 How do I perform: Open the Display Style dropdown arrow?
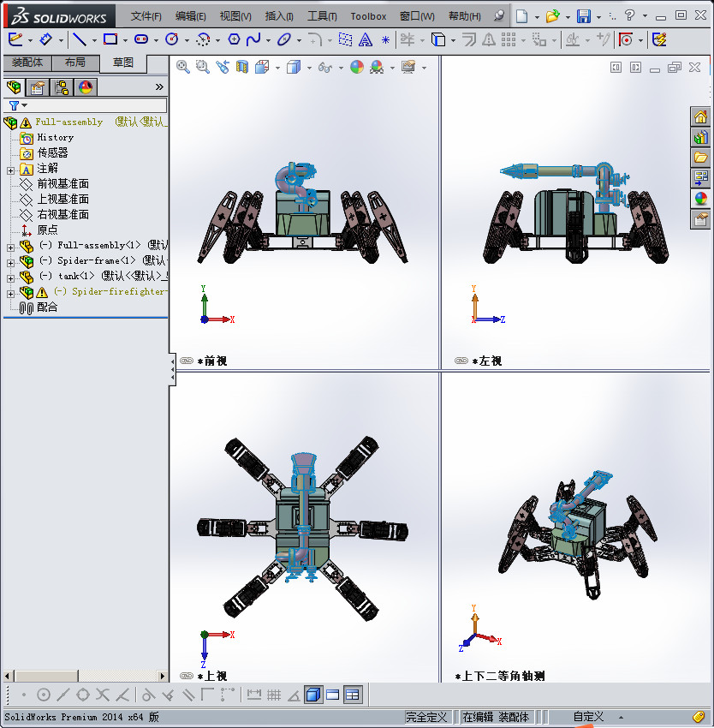310,68
